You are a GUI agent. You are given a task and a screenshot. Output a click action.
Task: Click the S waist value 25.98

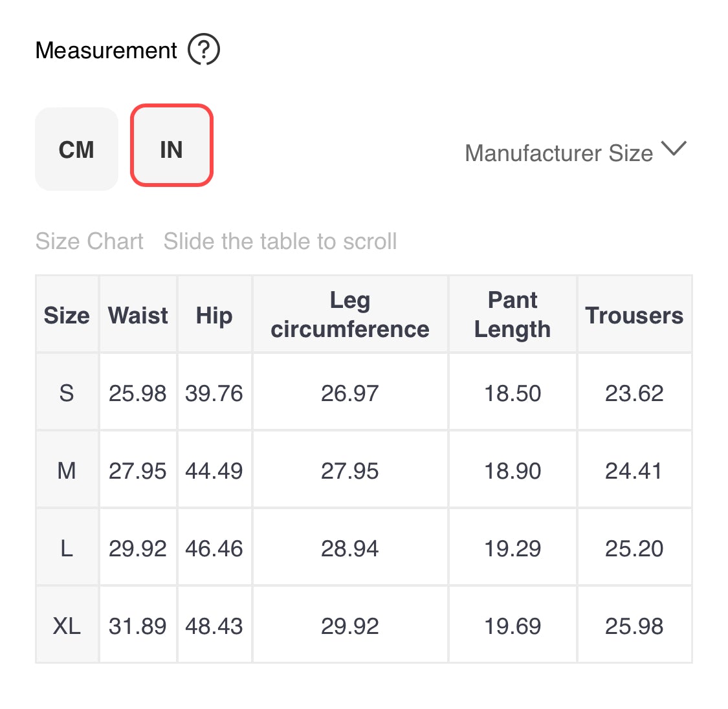pos(138,393)
